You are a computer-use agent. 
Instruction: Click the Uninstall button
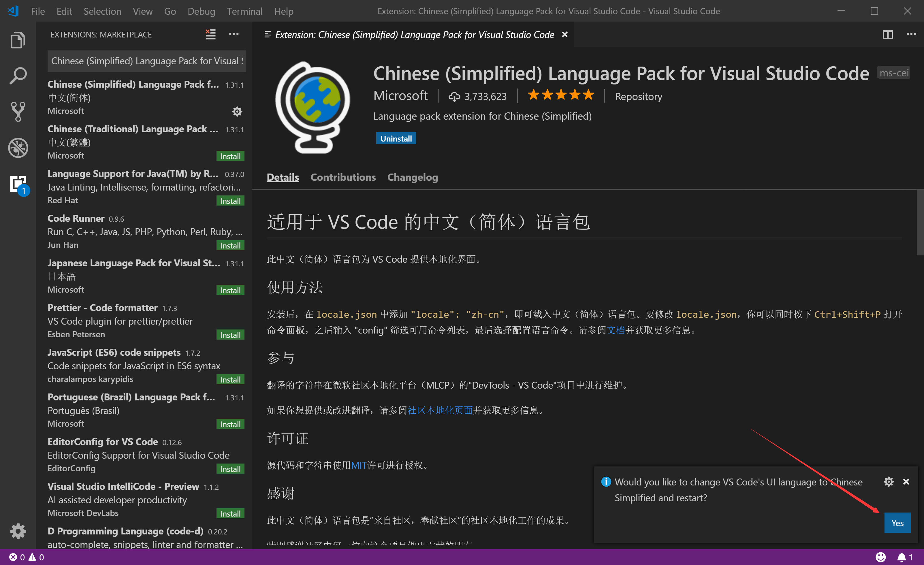coord(396,139)
